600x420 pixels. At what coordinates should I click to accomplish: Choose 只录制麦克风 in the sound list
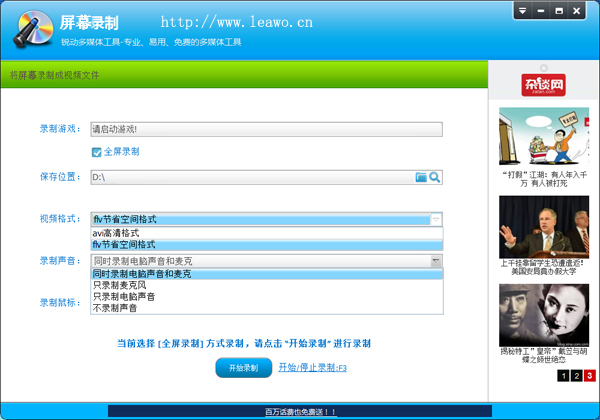tap(120, 285)
